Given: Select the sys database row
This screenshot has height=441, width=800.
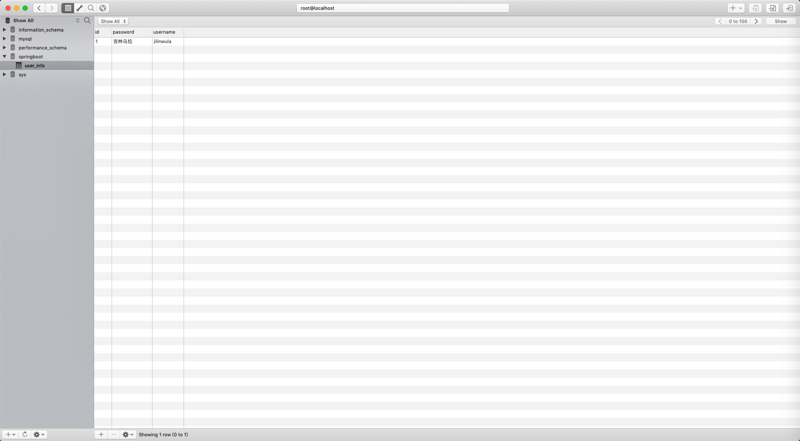Looking at the screenshot, I should click(x=47, y=75).
